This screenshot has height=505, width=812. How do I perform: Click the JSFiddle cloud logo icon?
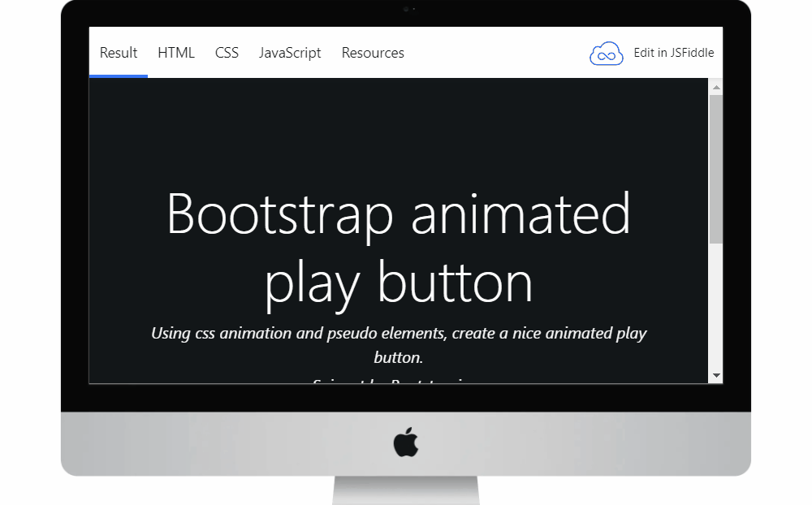click(x=606, y=54)
